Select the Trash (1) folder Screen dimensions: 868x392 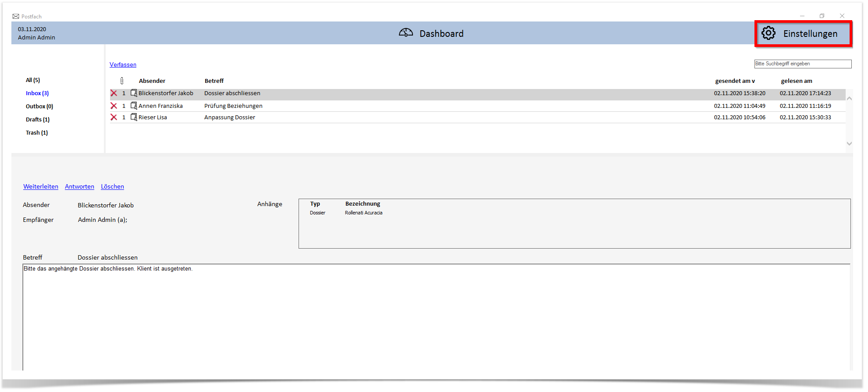coord(37,133)
